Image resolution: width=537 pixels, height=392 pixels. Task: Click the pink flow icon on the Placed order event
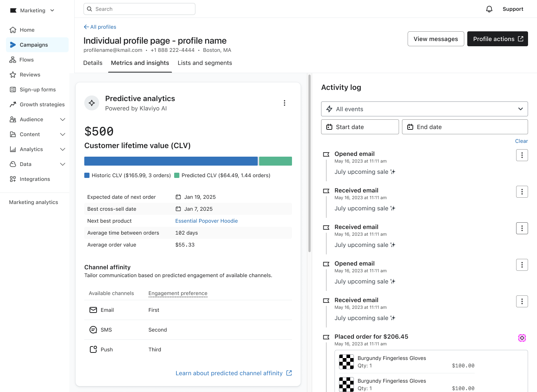click(x=522, y=338)
